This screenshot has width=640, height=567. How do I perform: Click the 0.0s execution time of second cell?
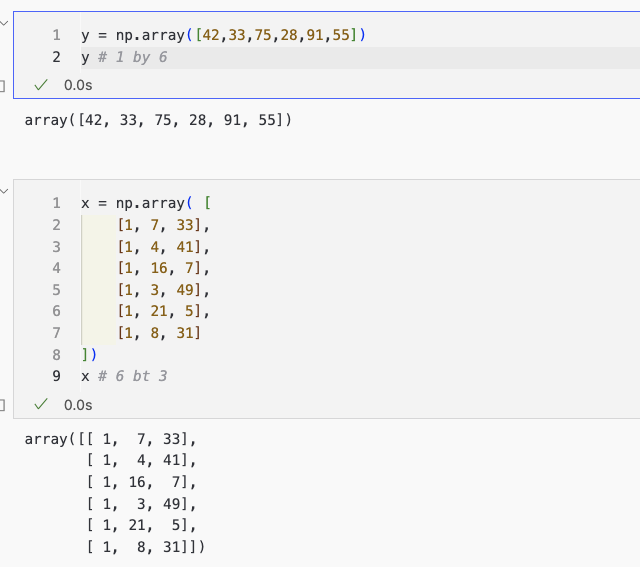click(x=78, y=405)
